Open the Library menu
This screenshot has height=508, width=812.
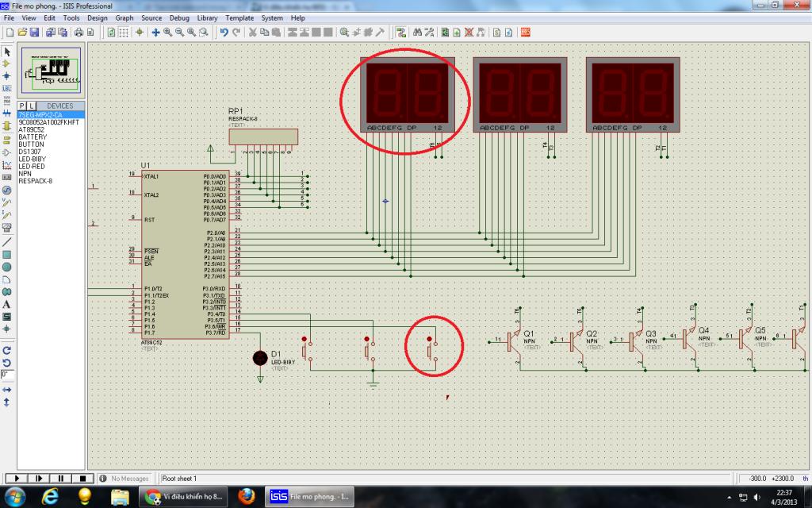click(x=207, y=17)
